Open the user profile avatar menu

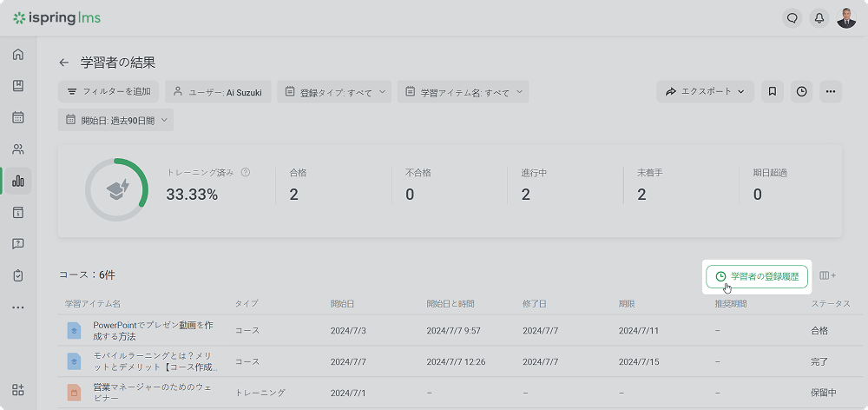coord(846,17)
